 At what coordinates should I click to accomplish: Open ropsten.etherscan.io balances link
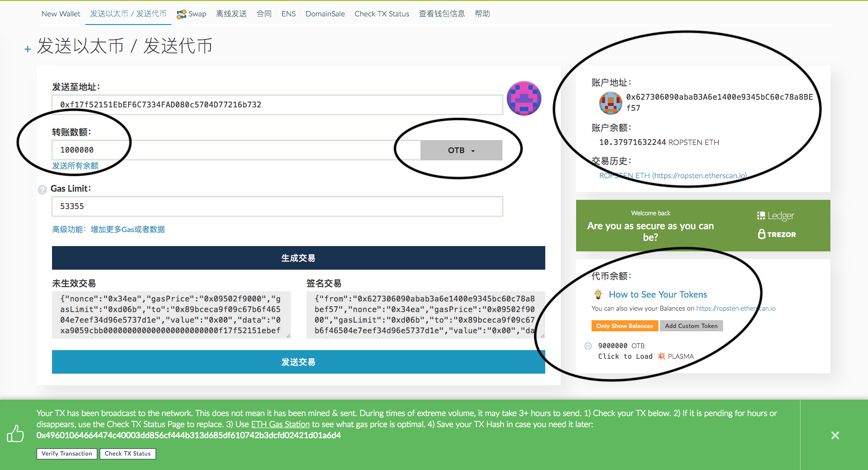coord(736,308)
